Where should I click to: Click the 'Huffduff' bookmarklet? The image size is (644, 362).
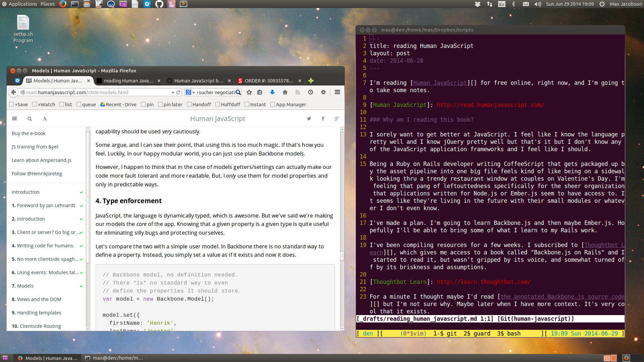[228, 105]
